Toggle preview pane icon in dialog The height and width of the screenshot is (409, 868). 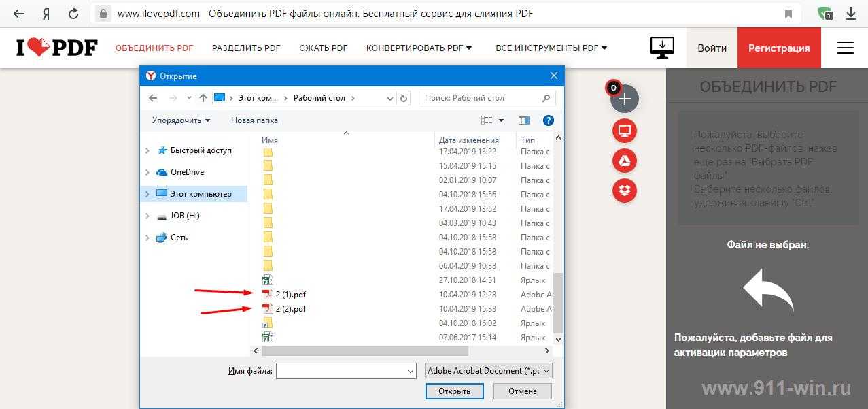click(x=523, y=120)
